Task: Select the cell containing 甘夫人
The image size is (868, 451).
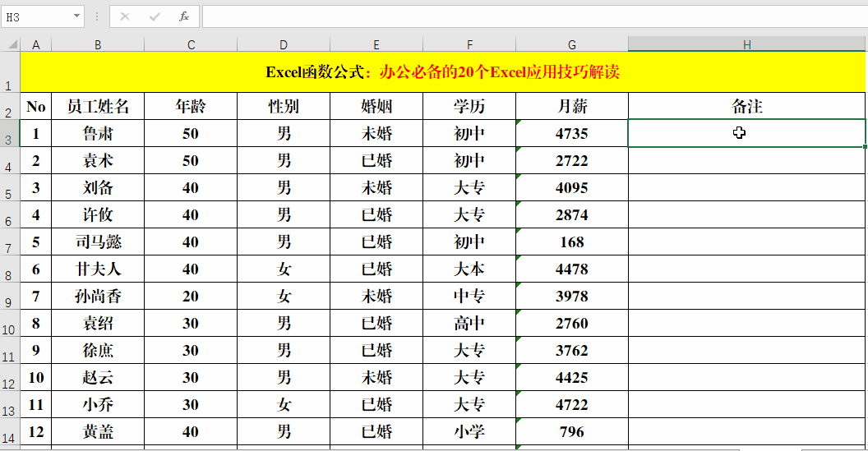Action: click(98, 269)
